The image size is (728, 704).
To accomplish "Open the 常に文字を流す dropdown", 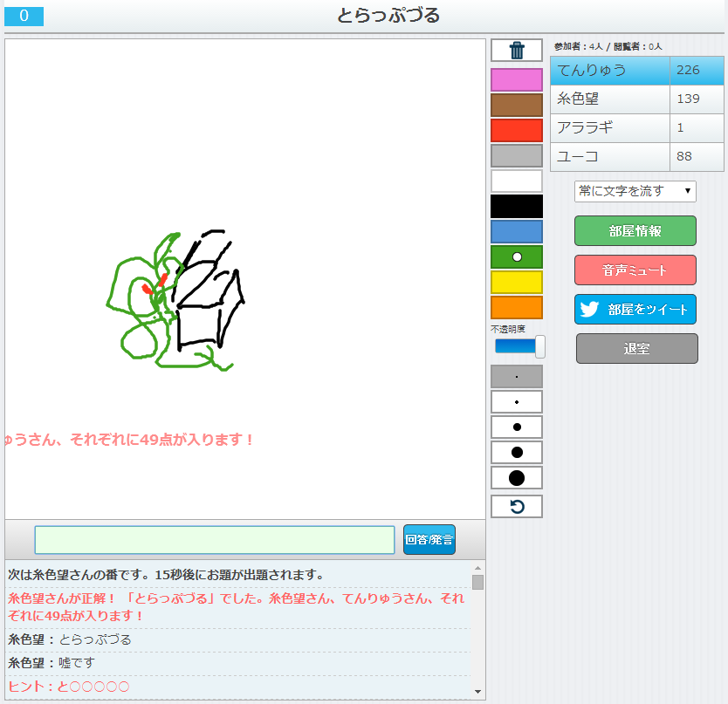I will tap(635, 191).
